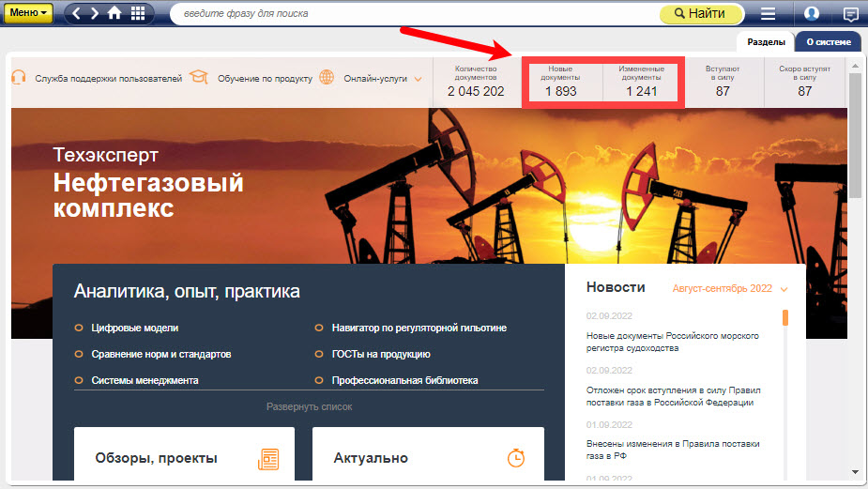Screen dimensions: 868x489
Task: Click the home icon in toolbar
Action: 114,13
